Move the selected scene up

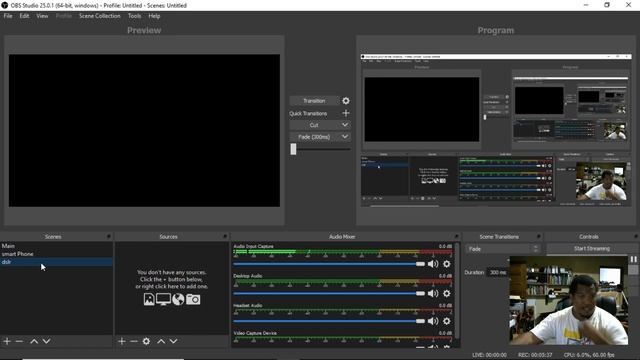[34, 341]
